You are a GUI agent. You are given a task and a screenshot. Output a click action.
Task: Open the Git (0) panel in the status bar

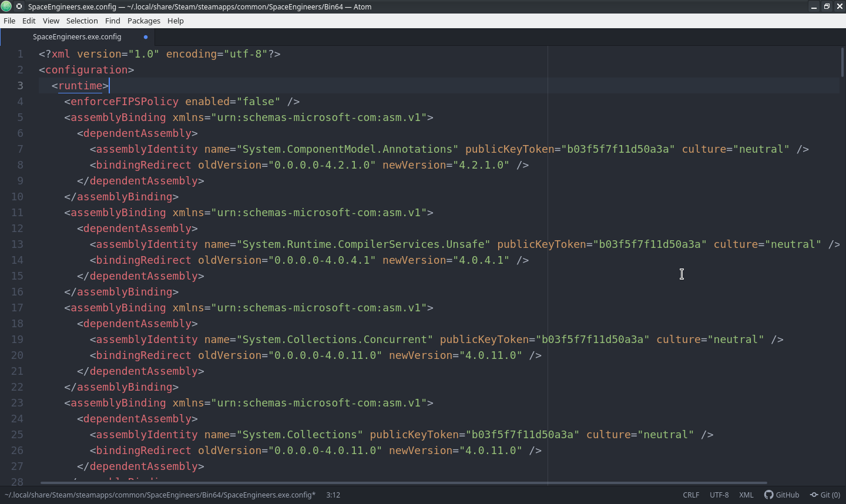(x=825, y=495)
